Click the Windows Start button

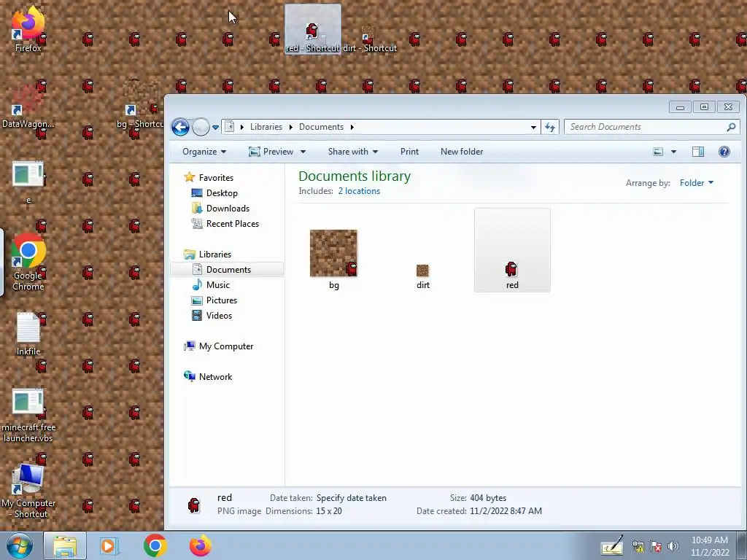point(20,546)
